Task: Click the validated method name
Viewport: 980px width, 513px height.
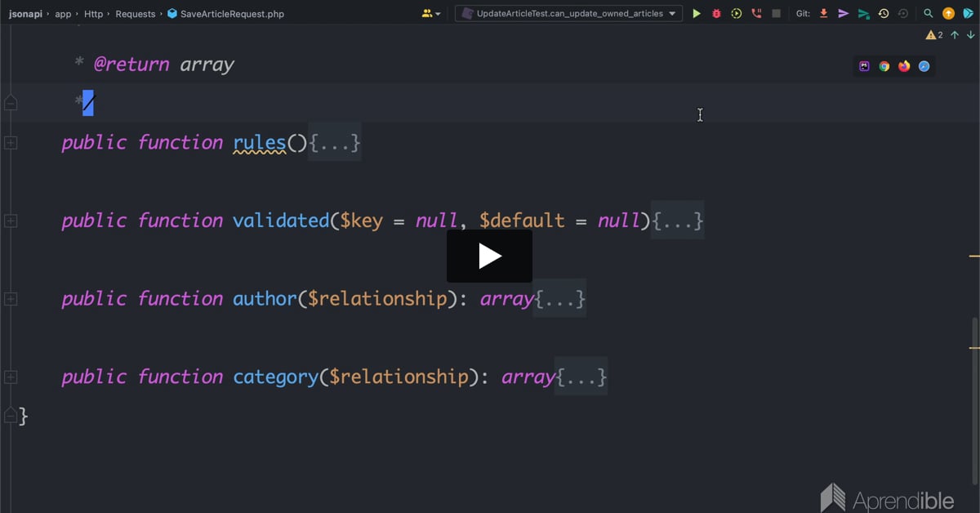Action: (281, 221)
